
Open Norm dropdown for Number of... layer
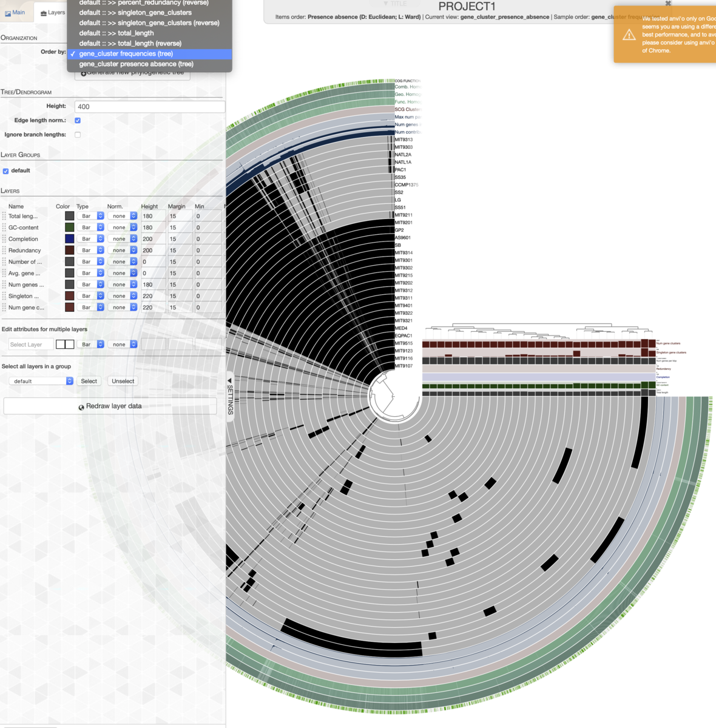pyautogui.click(x=123, y=262)
